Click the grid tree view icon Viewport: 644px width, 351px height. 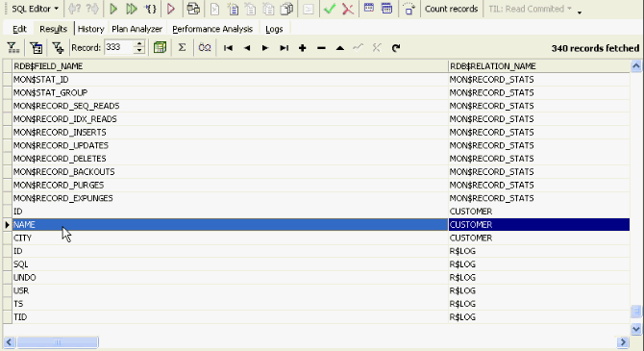pyautogui.click(x=37, y=48)
